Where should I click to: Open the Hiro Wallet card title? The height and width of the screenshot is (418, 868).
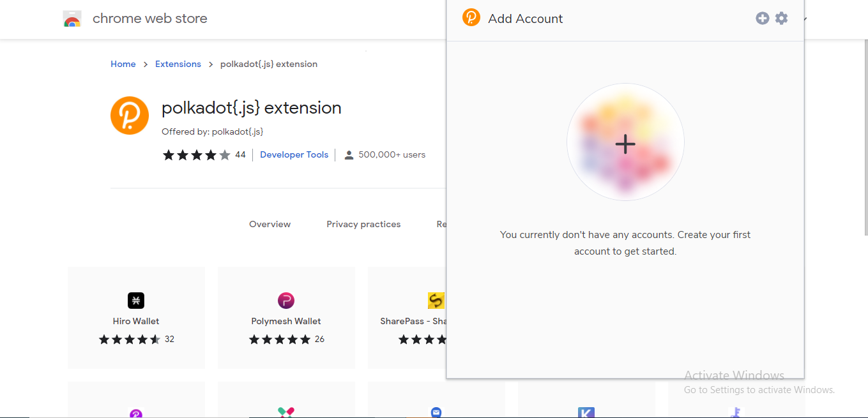click(136, 321)
